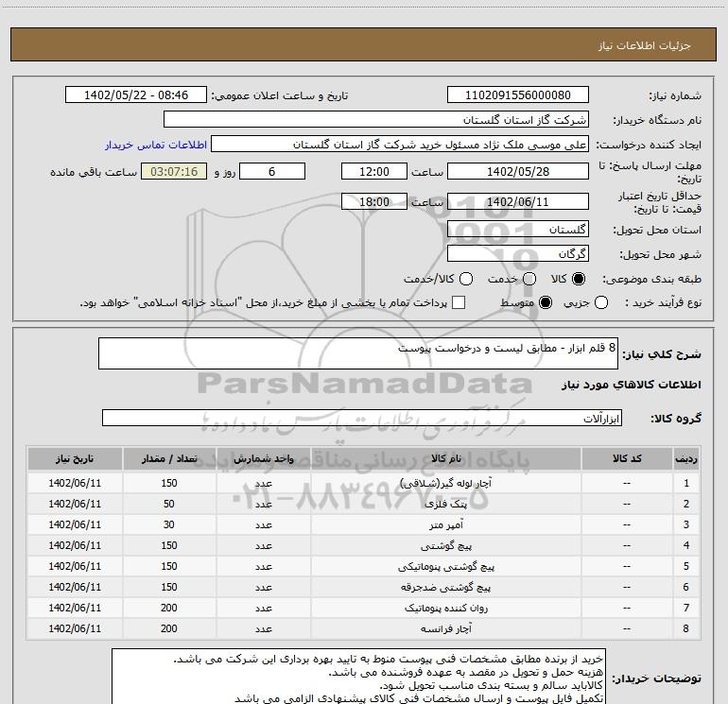Toggle the اسناد خزانه اسلامی payment checkbox
The height and width of the screenshot is (704, 728).
pyautogui.click(x=459, y=303)
